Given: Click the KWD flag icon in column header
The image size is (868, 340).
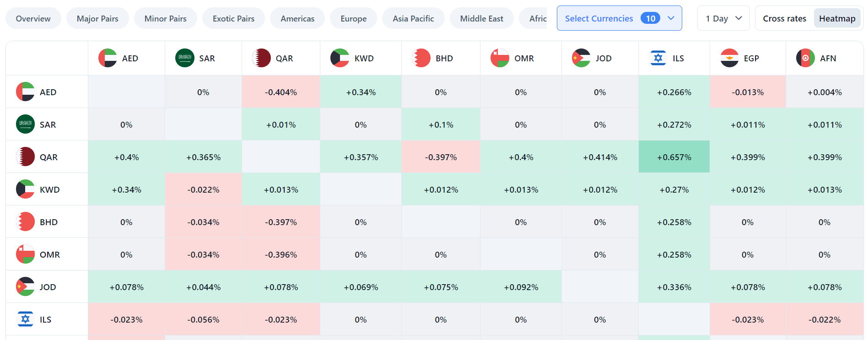Looking at the screenshot, I should tap(340, 58).
